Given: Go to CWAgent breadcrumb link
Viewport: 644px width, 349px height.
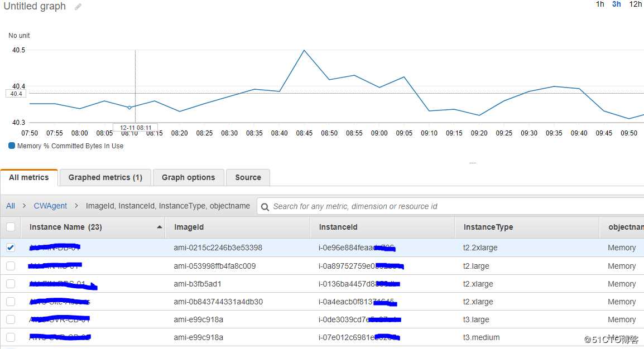Looking at the screenshot, I should [50, 206].
